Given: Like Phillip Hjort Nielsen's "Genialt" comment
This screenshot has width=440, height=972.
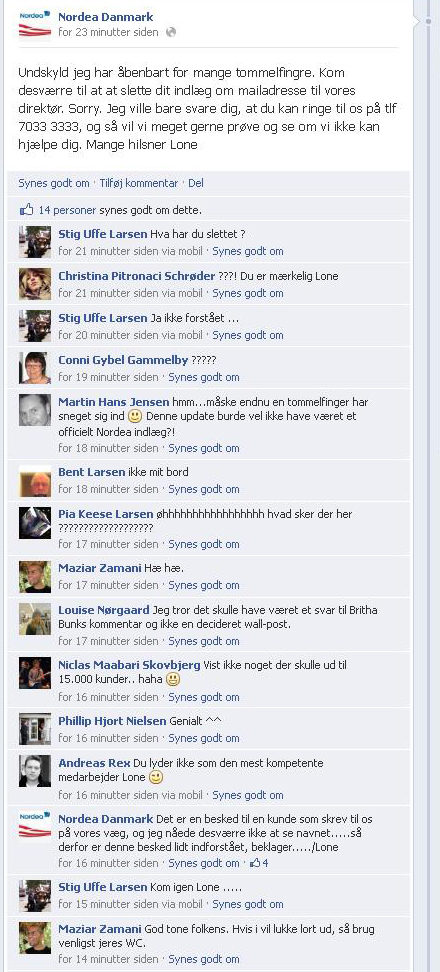Looking at the screenshot, I should point(204,738).
